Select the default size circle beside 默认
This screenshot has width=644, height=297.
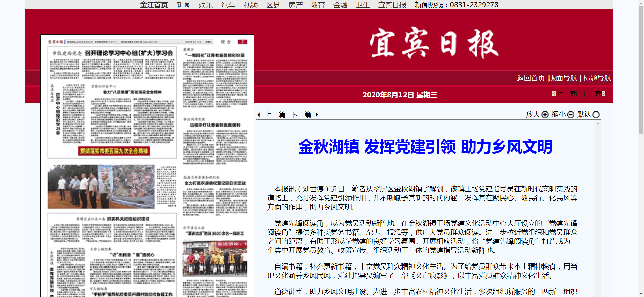[596, 115]
